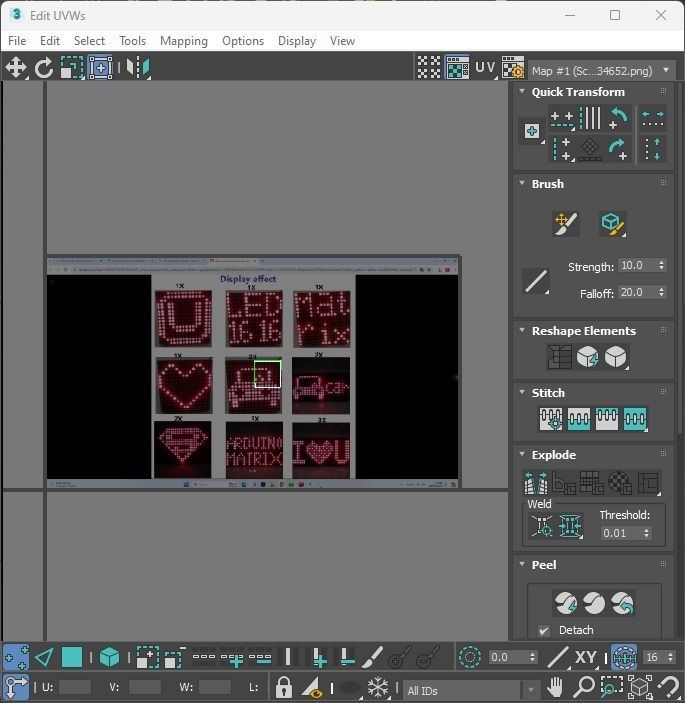Click Rotate 90 counter-clockwise icon
Screen dimensions: 685x703
tap(619, 119)
